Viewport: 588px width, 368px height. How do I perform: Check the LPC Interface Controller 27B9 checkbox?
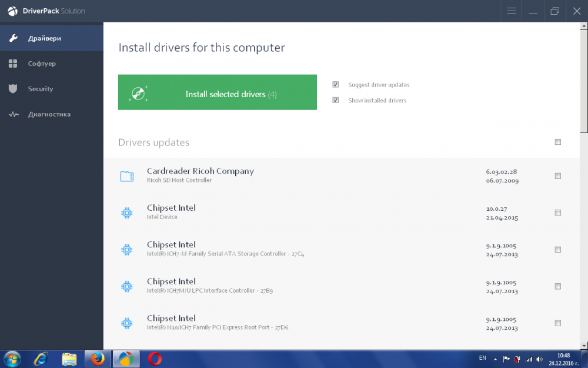[557, 287]
